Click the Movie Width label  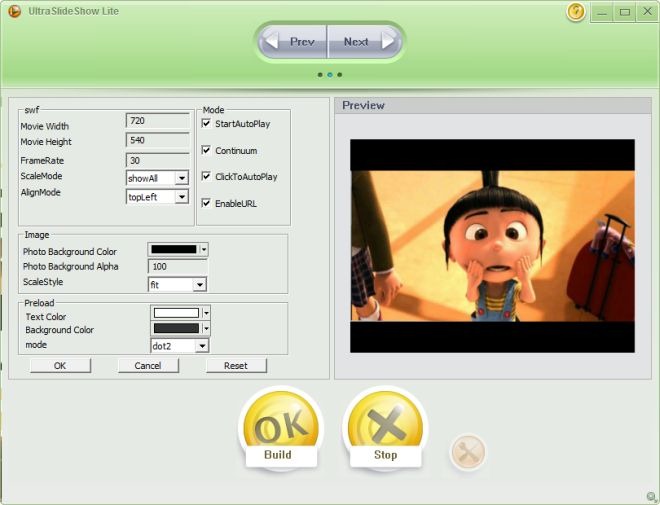pyautogui.click(x=45, y=126)
